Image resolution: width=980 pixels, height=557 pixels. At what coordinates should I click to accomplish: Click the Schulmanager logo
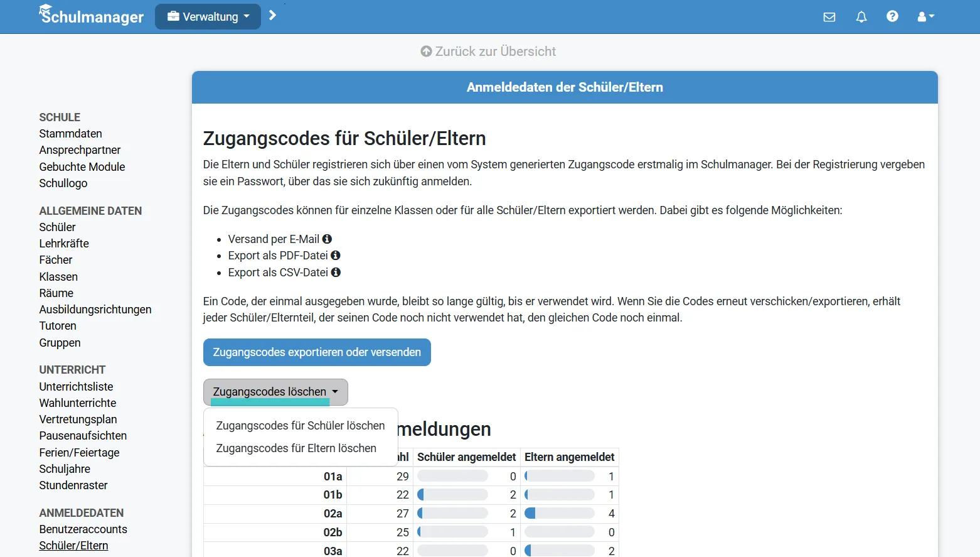point(92,15)
